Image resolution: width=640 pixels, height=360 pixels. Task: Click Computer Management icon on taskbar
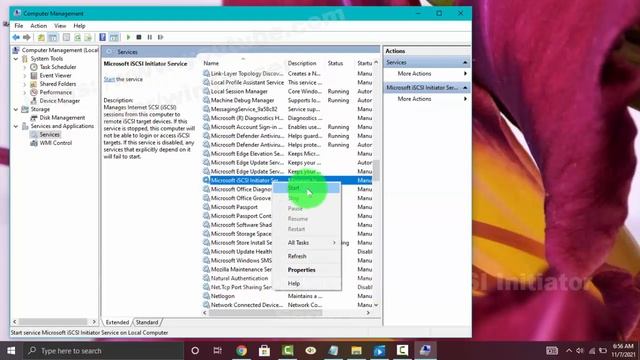pyautogui.click(x=425, y=351)
